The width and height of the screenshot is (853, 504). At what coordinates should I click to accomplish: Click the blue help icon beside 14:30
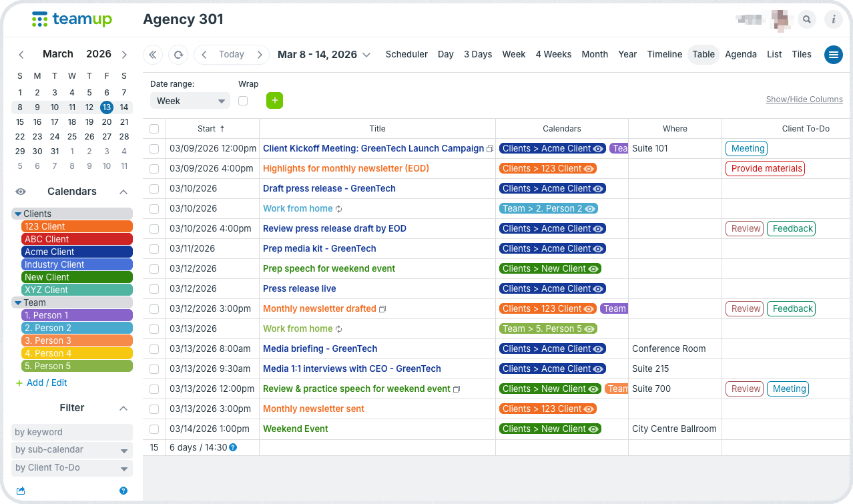(x=233, y=447)
